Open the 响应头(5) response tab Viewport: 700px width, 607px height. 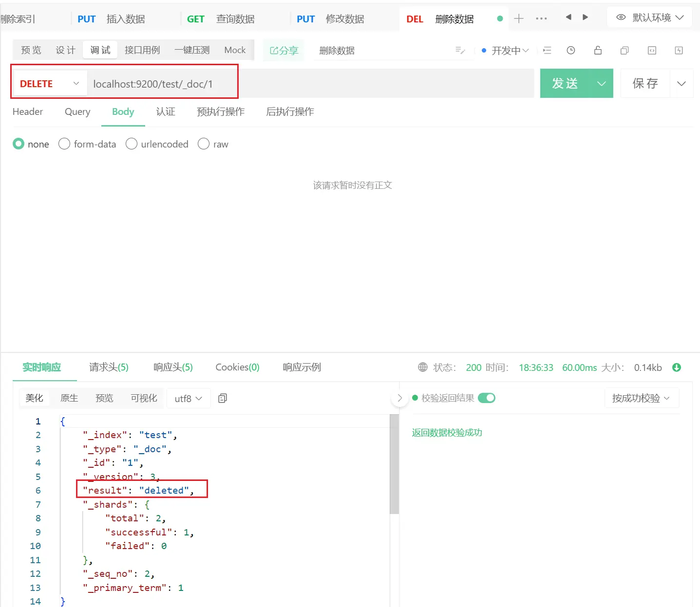tap(173, 367)
